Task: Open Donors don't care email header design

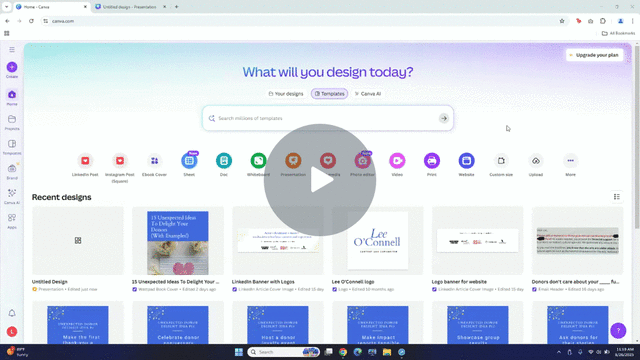Action: point(578,240)
